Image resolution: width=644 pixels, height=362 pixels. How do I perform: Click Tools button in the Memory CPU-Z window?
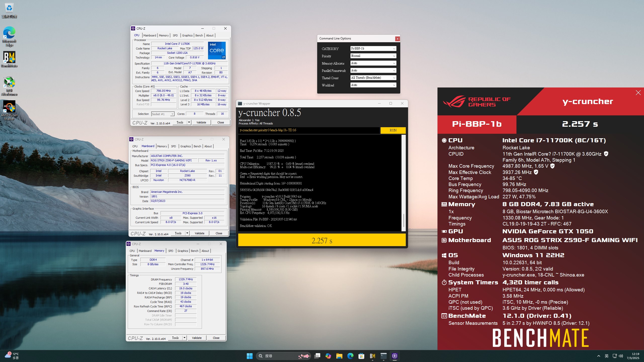point(175,338)
